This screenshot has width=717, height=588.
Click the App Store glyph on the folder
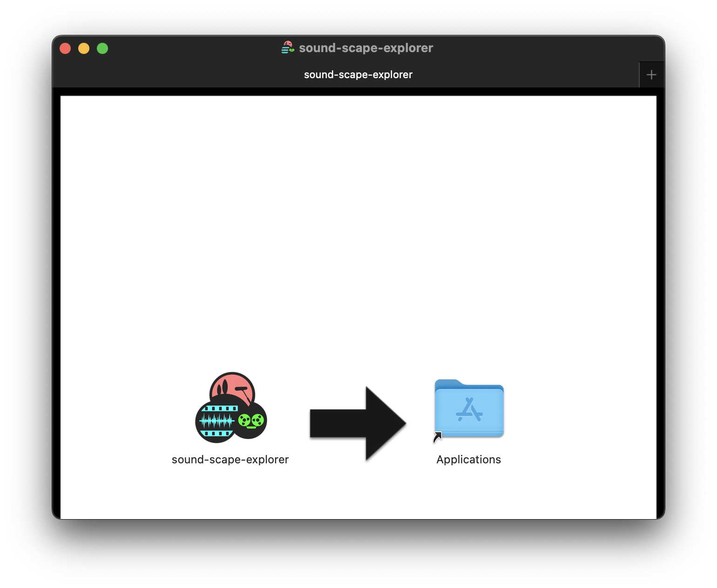pos(469,410)
